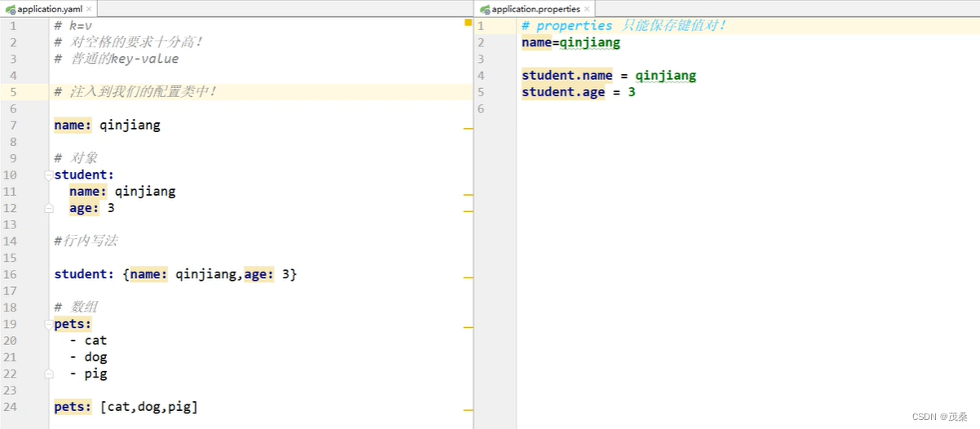Click line number 24 in yaml gutter
980x429 pixels.
[11, 407]
